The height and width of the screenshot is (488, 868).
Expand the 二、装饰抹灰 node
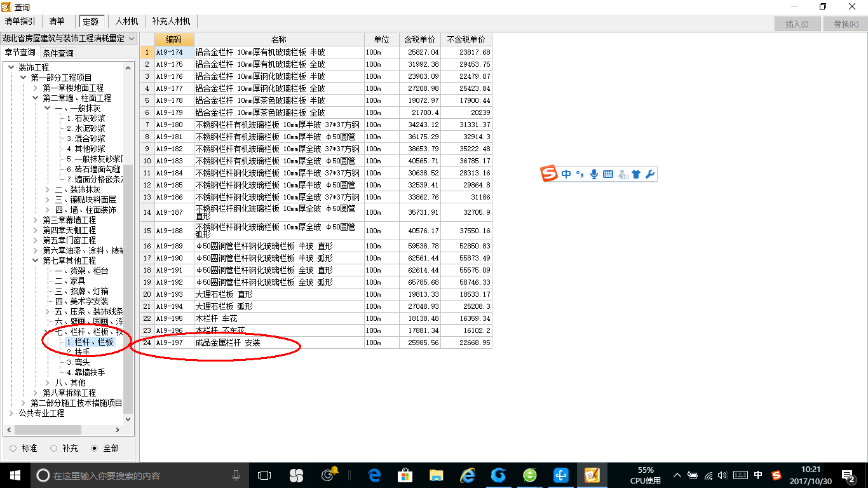tap(48, 189)
